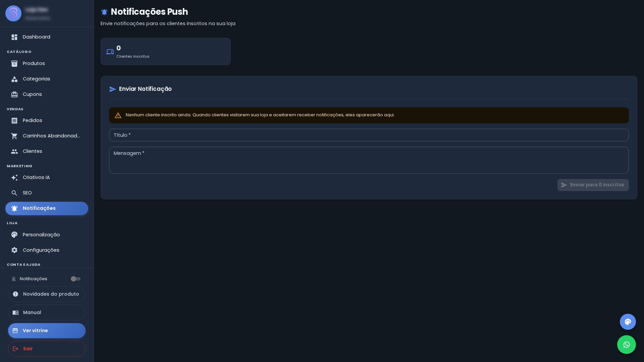Image resolution: width=644 pixels, height=362 pixels.
Task: Click the Personalização palette icon in sidebar
Action: pos(14,235)
